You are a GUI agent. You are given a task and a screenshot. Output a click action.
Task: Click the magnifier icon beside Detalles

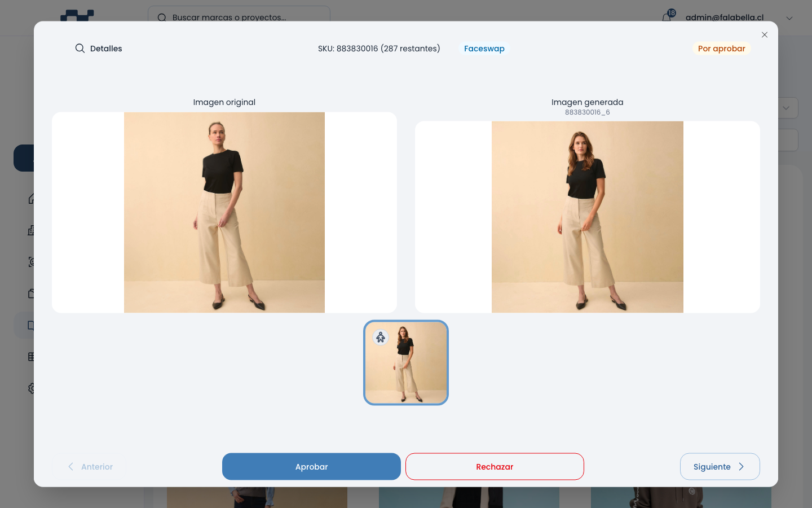click(80, 49)
